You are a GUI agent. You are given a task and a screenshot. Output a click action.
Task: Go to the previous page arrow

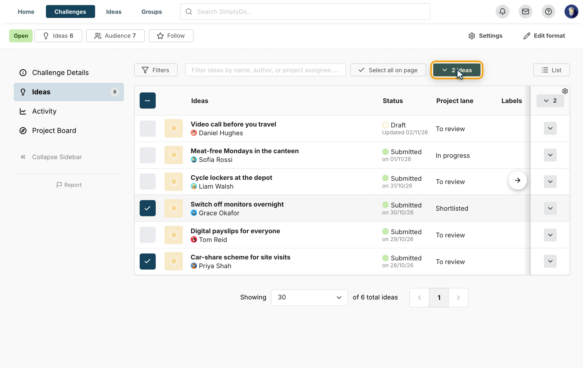419,298
